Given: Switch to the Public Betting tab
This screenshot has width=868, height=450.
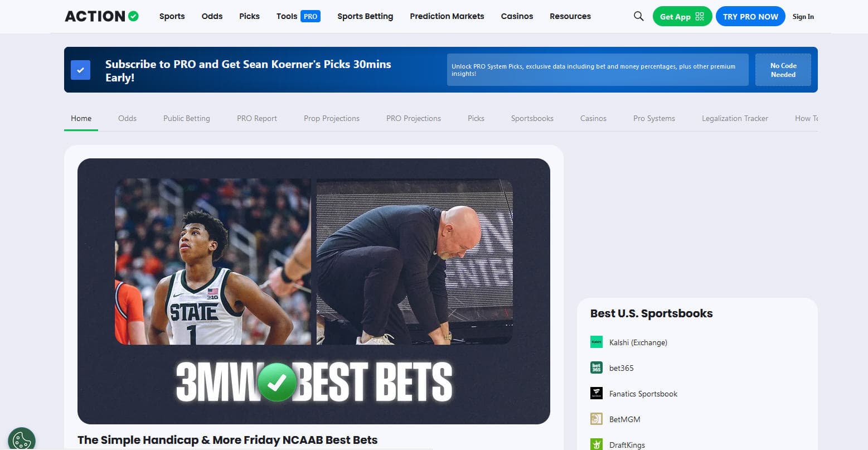Looking at the screenshot, I should 186,118.
